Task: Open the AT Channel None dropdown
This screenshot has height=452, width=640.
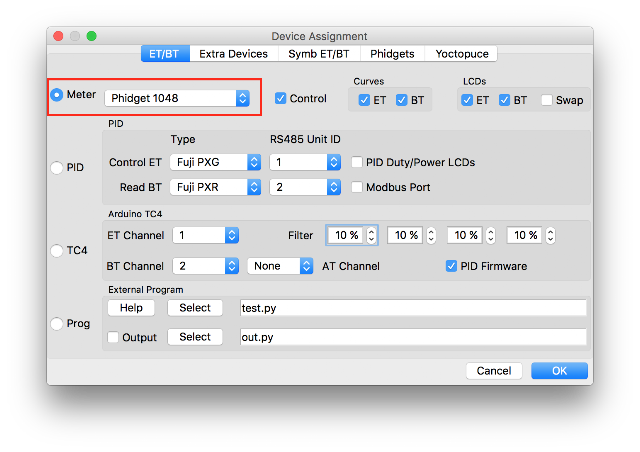Action: click(x=280, y=266)
